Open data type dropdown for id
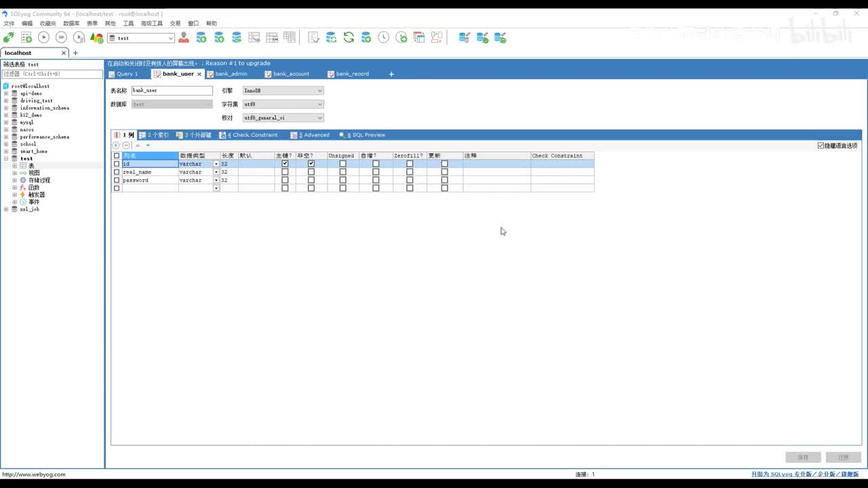The height and width of the screenshot is (488, 868). coord(216,164)
